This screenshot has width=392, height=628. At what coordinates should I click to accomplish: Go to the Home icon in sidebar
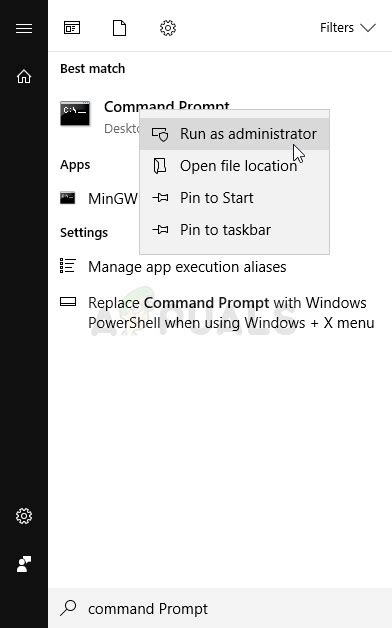[24, 76]
